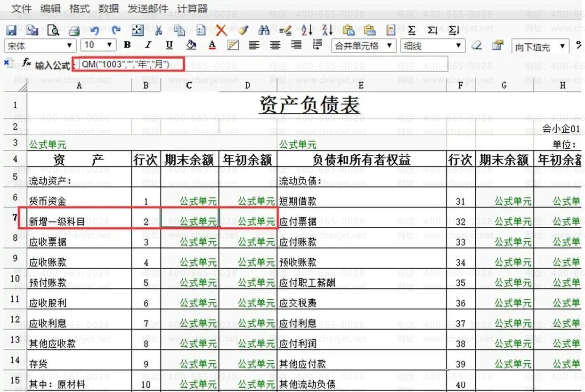The width and height of the screenshot is (585, 392).
Task: Open the font name 宋体 dropdown
Action: tap(40, 46)
